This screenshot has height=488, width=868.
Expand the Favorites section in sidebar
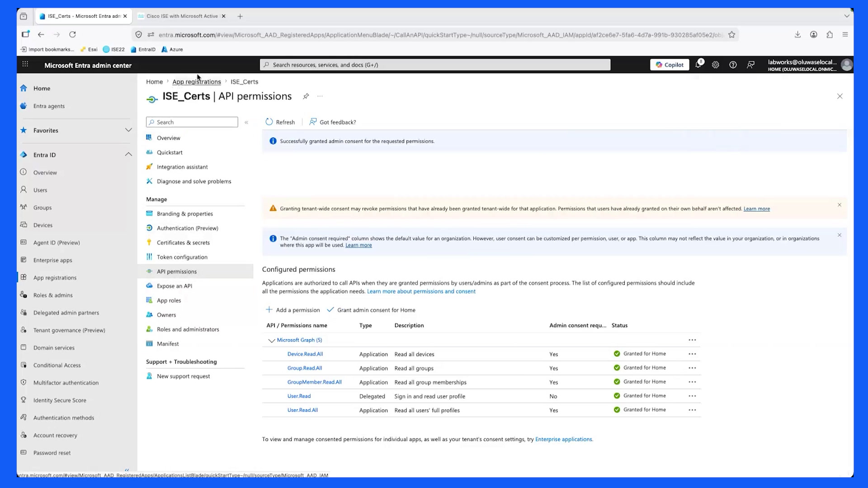[x=128, y=130]
